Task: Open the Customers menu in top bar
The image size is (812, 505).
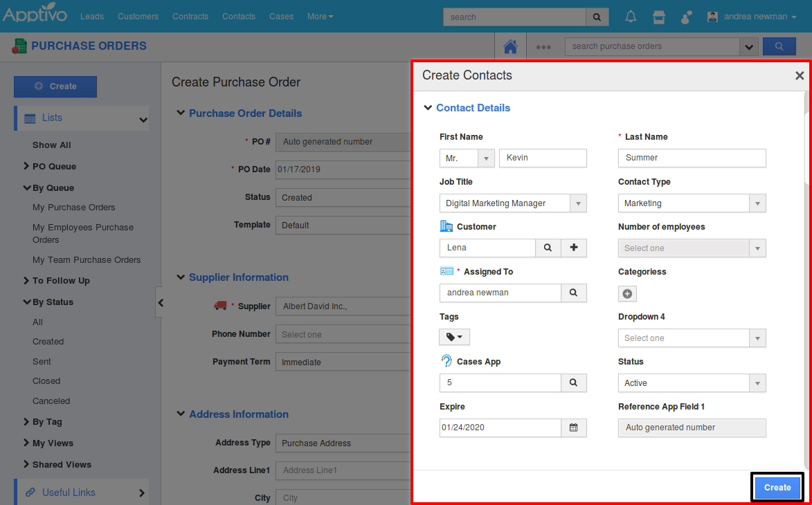Action: click(x=138, y=17)
